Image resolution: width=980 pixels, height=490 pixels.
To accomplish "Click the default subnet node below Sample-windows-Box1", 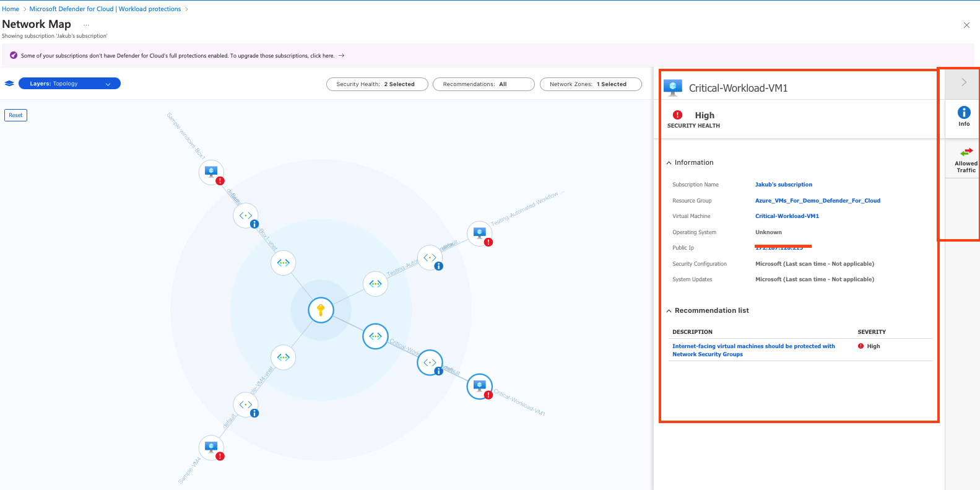I will point(246,216).
